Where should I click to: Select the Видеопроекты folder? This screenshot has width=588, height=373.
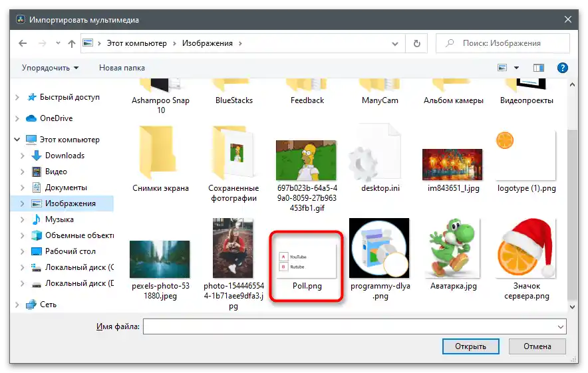pyautogui.click(x=527, y=92)
